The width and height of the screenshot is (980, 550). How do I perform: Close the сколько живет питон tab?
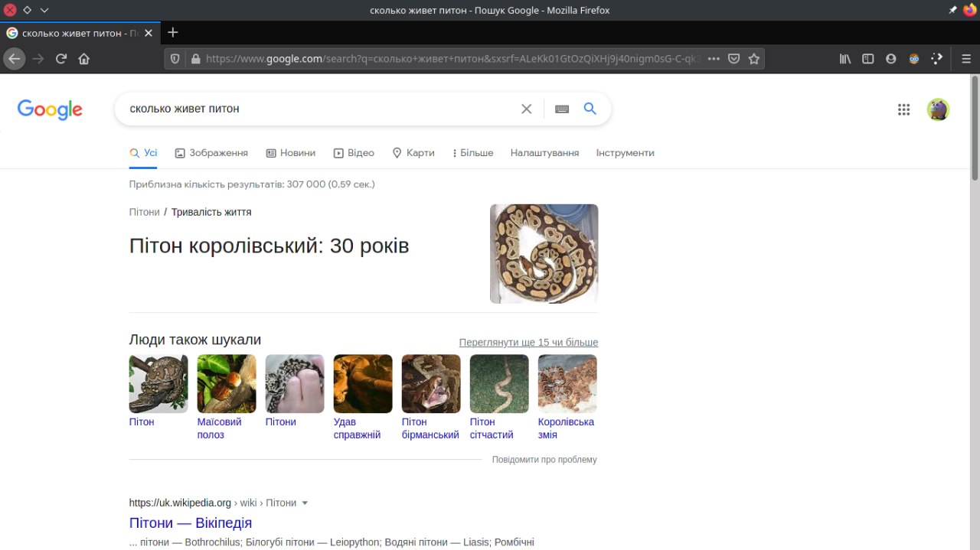(x=149, y=33)
